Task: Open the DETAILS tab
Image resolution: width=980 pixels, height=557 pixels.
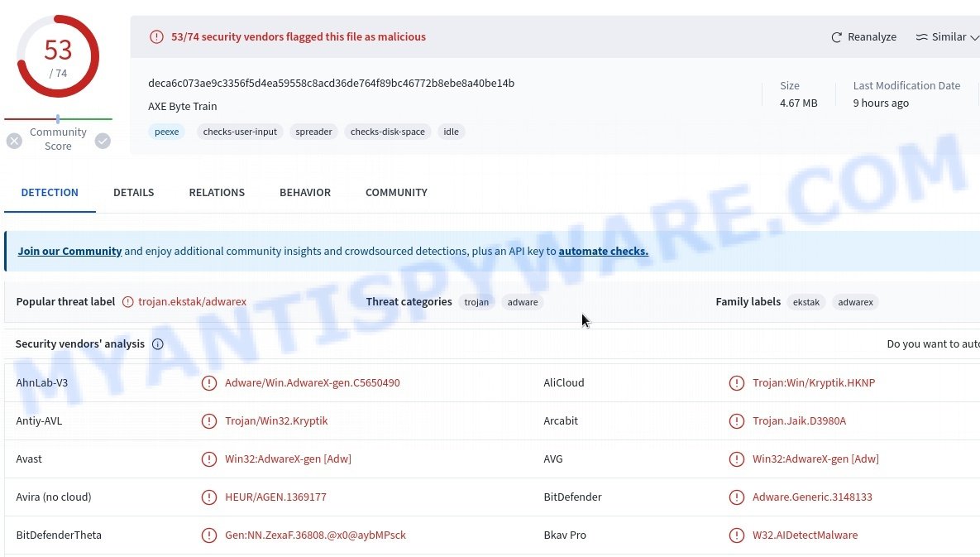Action: [134, 193]
